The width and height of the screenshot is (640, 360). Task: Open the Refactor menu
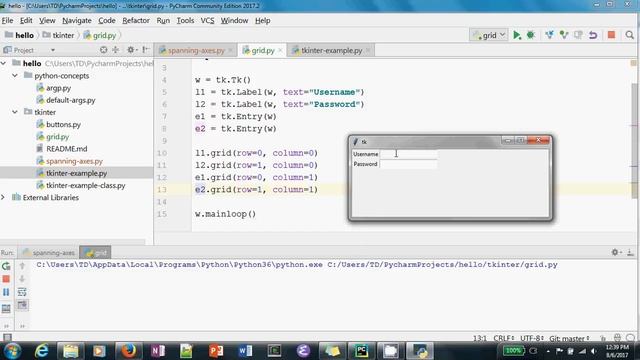point(136,20)
